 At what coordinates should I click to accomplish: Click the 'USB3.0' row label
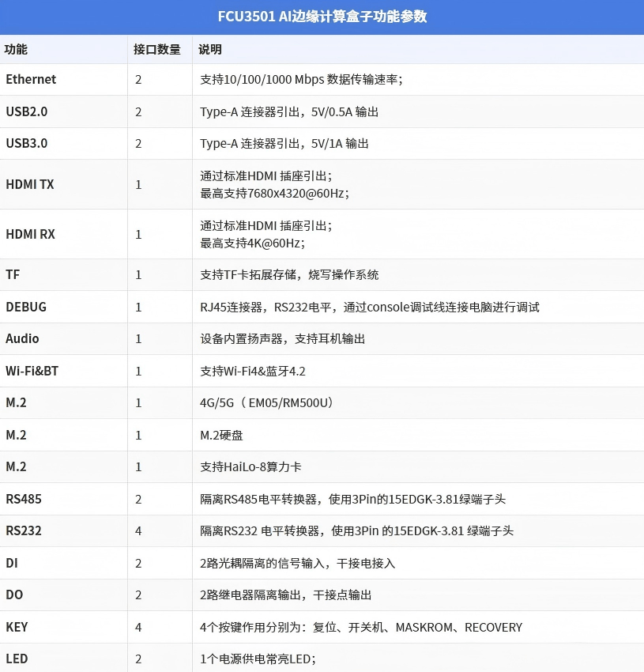[x=27, y=143]
